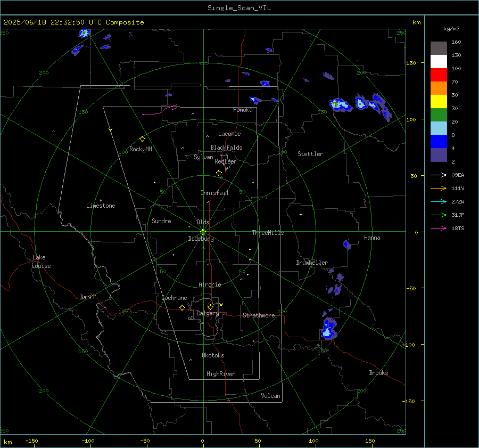
Task: Click the Single_Scan_VIL title
Action: click(239, 8)
